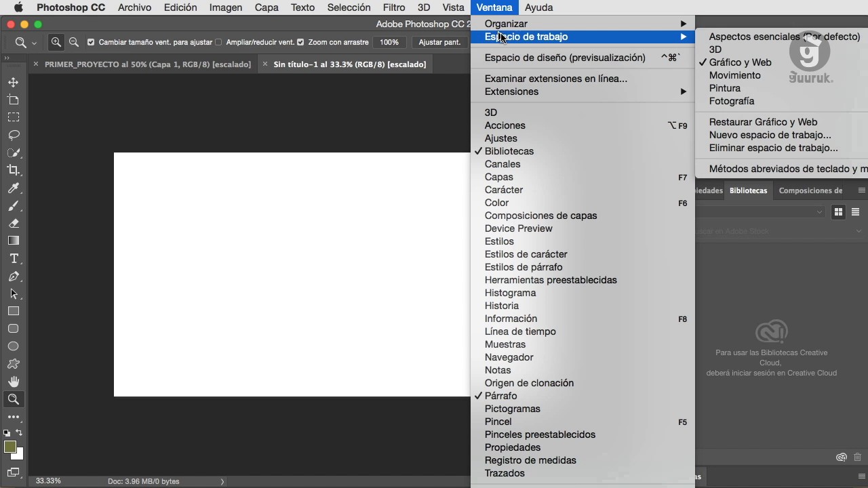The height and width of the screenshot is (488, 868).
Task: Open the Filtro menu
Action: click(394, 7)
